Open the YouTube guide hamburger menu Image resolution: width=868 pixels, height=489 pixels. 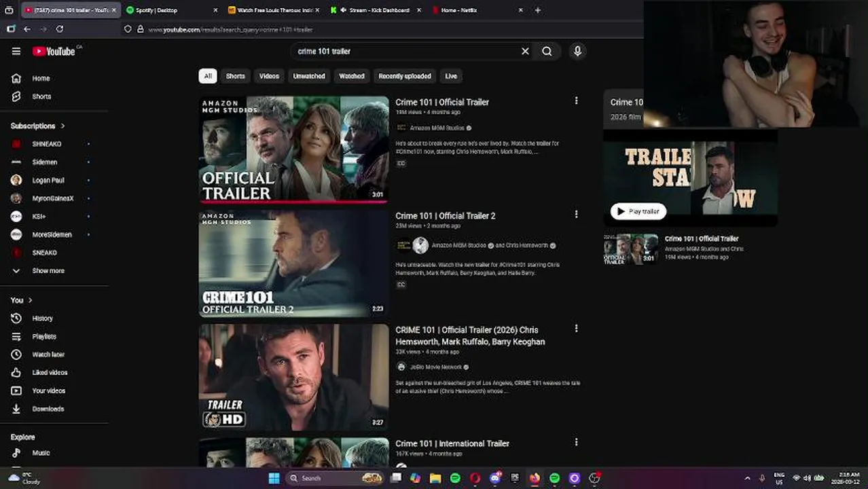pos(16,51)
